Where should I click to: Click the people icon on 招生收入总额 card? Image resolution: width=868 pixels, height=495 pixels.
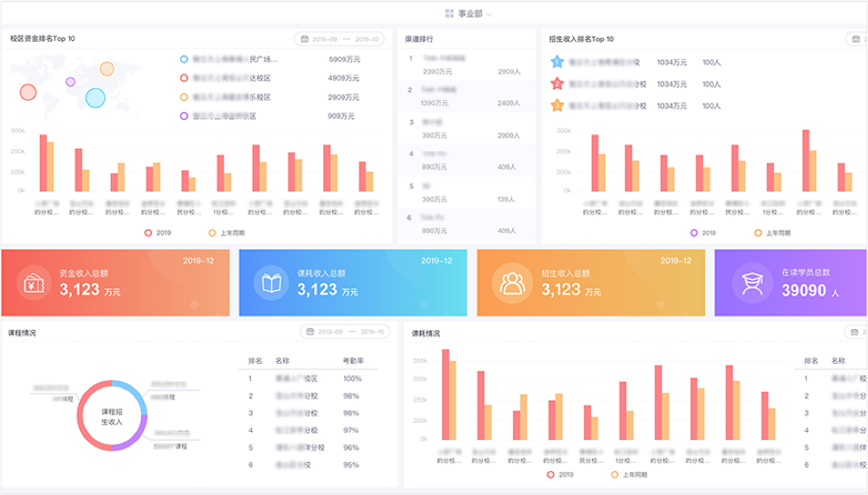[511, 283]
